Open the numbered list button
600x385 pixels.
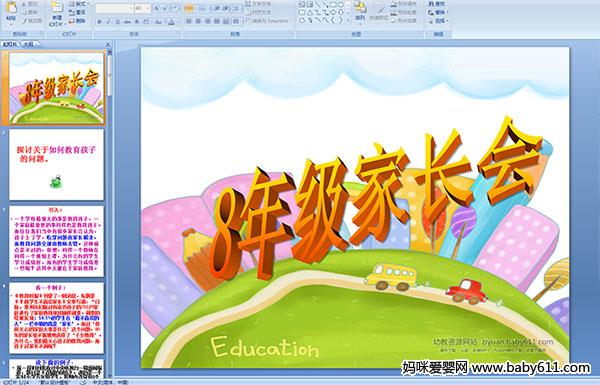pyautogui.click(x=203, y=8)
